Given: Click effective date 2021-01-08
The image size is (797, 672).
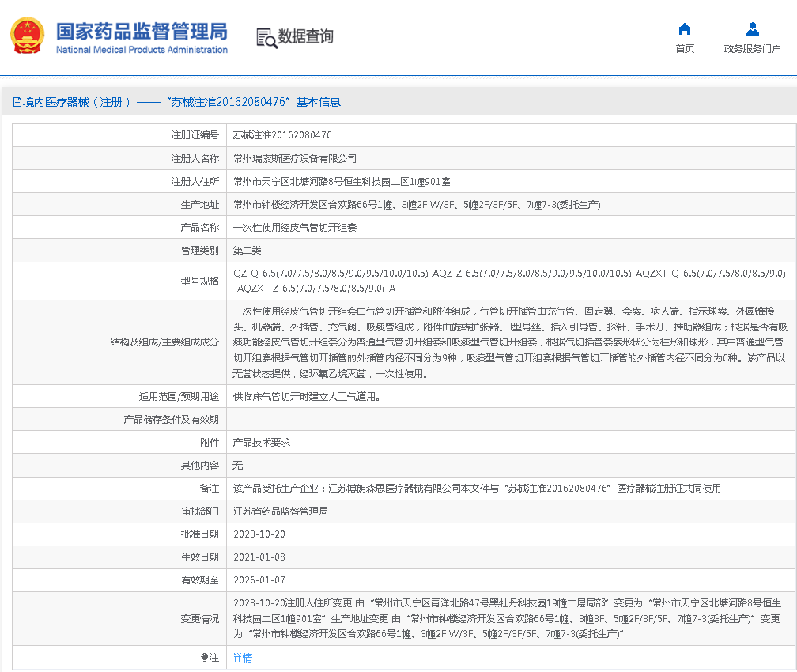Looking at the screenshot, I should coord(259,557).
